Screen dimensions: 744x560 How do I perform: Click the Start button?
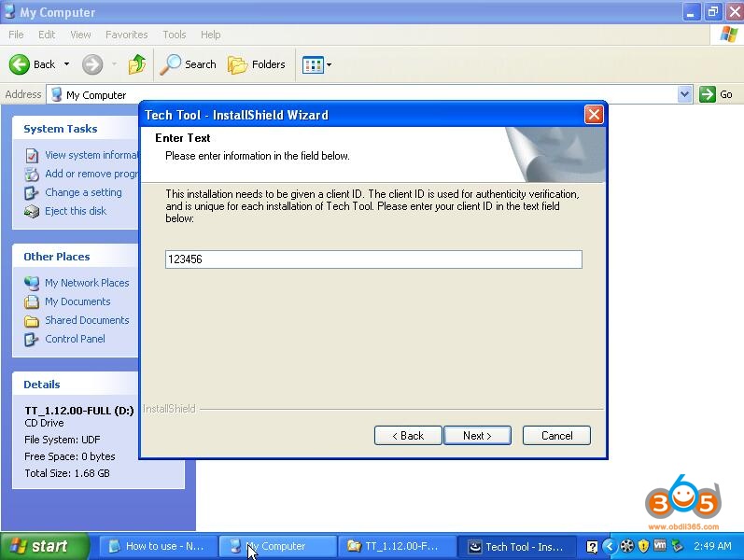pos(45,546)
